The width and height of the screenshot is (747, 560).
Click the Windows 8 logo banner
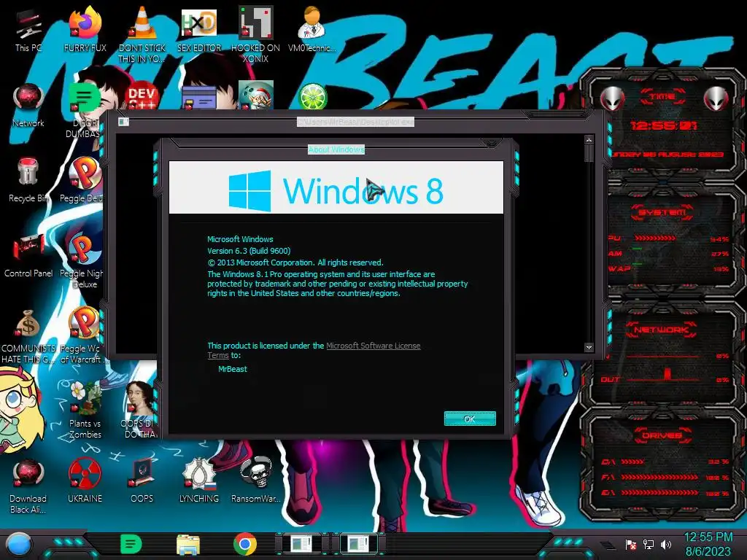point(336,187)
